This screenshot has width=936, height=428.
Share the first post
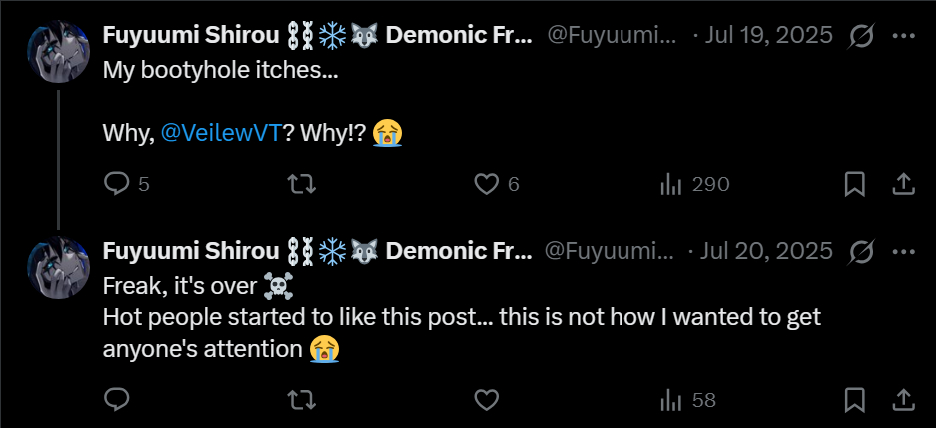(x=902, y=184)
